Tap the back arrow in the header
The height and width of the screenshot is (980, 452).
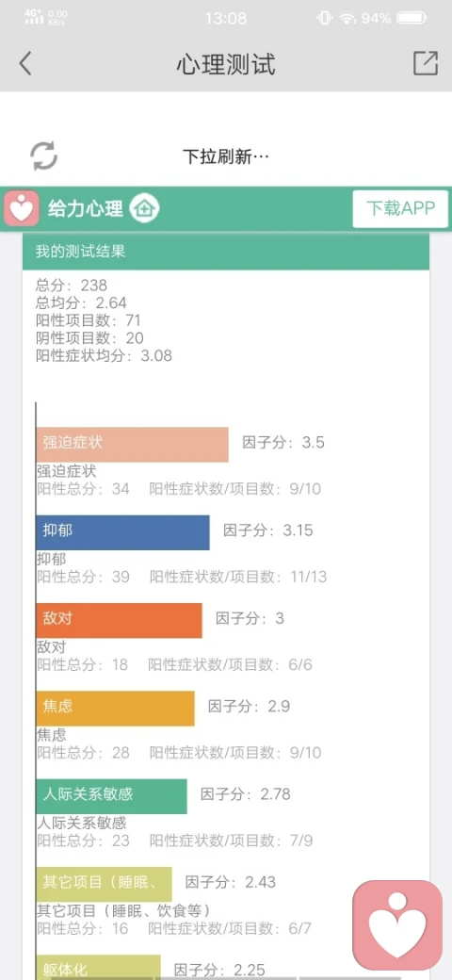[25, 64]
